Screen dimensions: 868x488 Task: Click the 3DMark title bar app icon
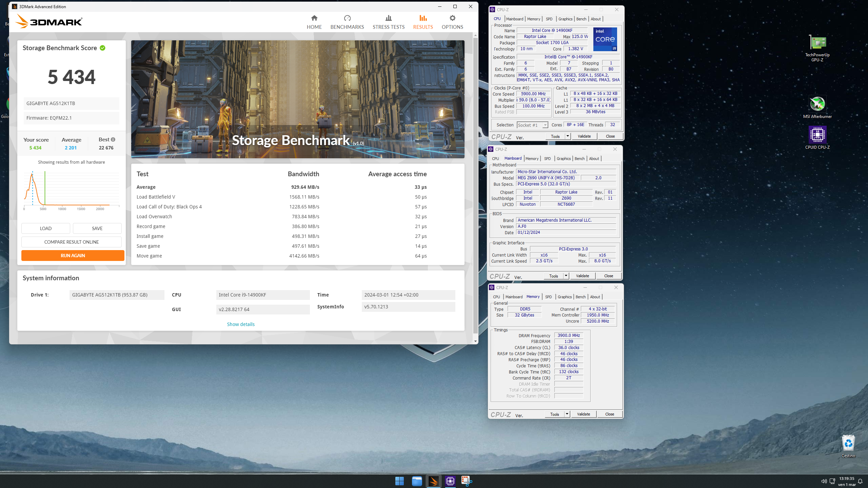click(x=14, y=6)
